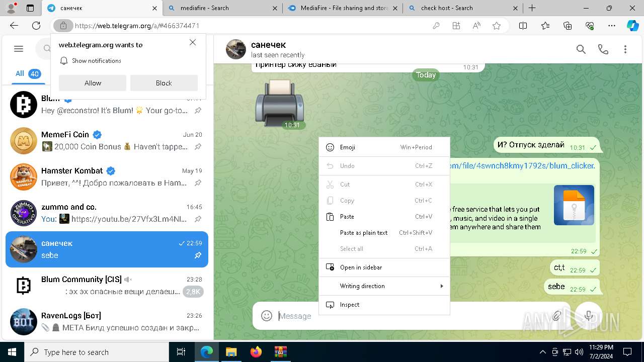Open the Windows notification center
This screenshot has height=362, width=644.
click(x=627, y=352)
